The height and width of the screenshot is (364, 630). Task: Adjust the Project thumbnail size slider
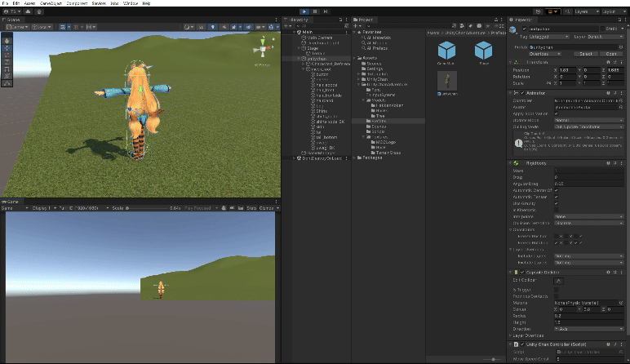(x=491, y=359)
